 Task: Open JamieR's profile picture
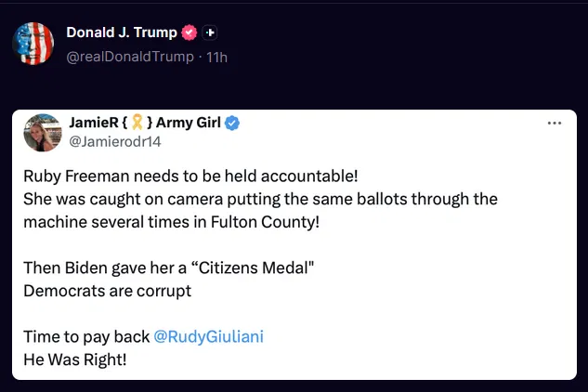[42, 133]
